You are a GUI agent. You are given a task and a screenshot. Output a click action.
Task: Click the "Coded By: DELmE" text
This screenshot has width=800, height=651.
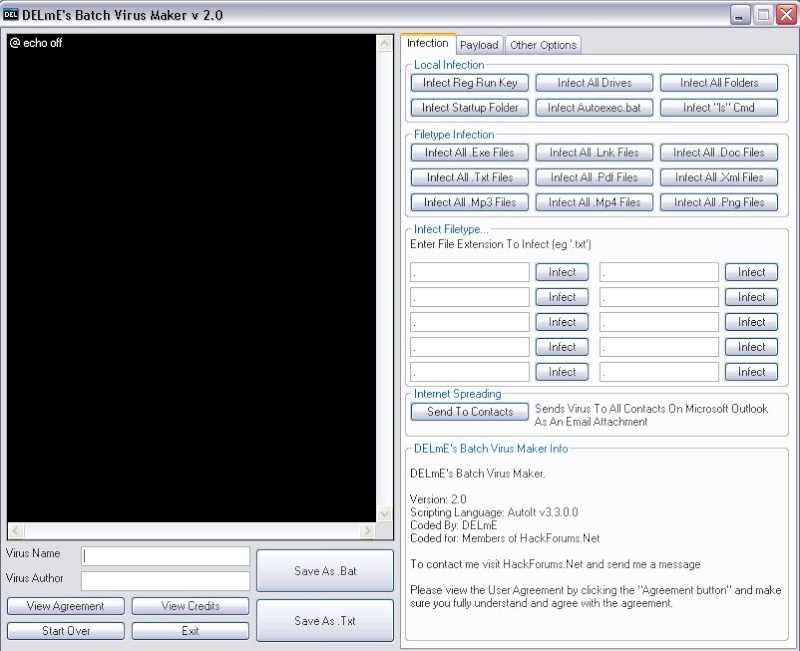tap(454, 525)
